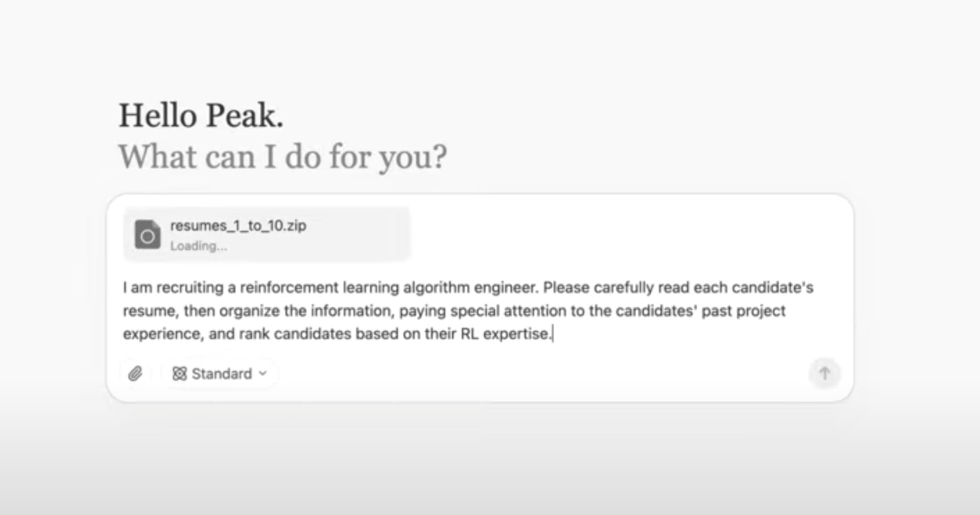Place cursor after "RL expertise." in prompt
The height and width of the screenshot is (515, 980).
tap(553, 334)
